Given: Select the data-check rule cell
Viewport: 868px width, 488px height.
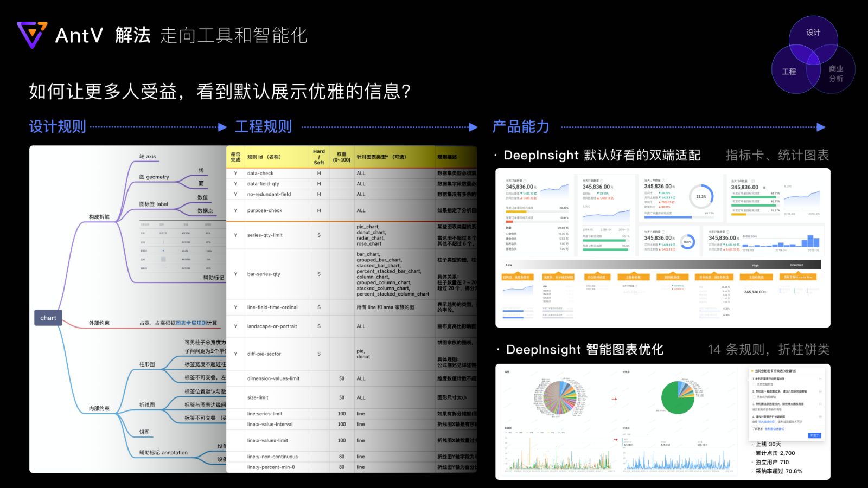Looking at the screenshot, I should [x=277, y=173].
